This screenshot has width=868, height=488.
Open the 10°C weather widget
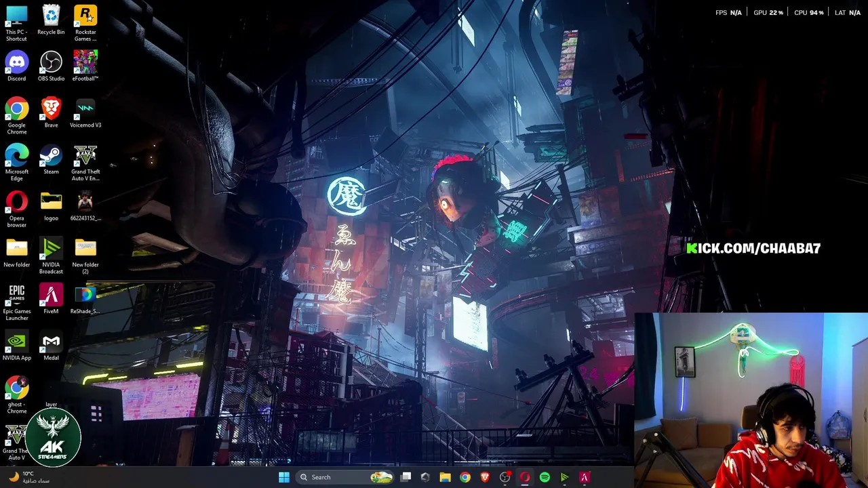(x=30, y=477)
